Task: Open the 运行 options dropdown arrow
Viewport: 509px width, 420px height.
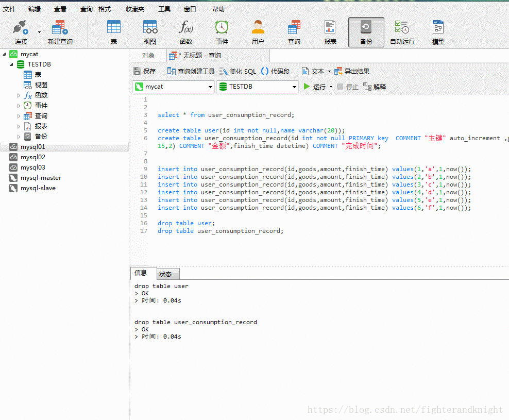Action: tap(331, 87)
